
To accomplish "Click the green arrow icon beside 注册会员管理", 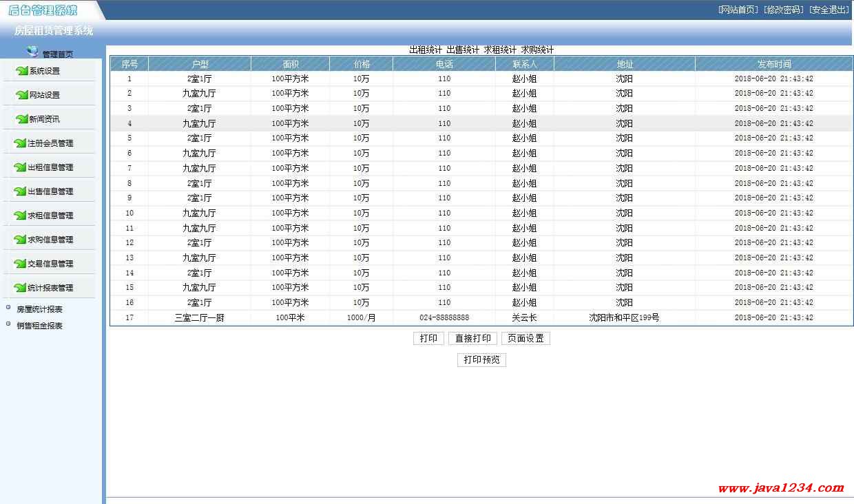I will pyautogui.click(x=20, y=143).
